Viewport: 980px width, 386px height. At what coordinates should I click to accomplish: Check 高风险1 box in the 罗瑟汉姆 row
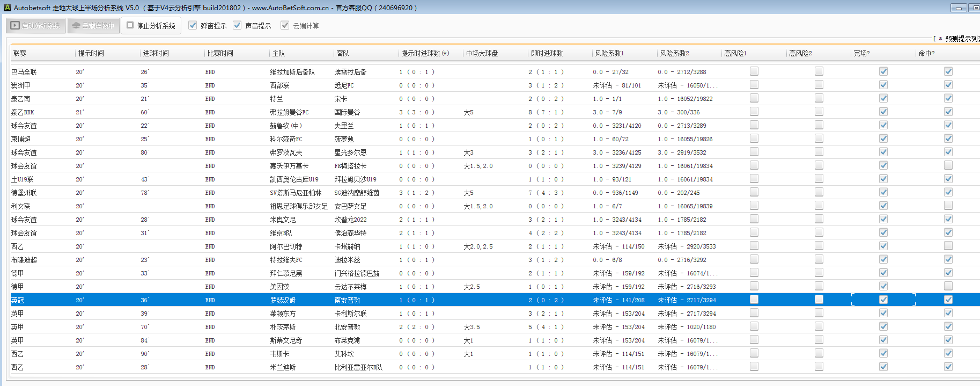[754, 300]
